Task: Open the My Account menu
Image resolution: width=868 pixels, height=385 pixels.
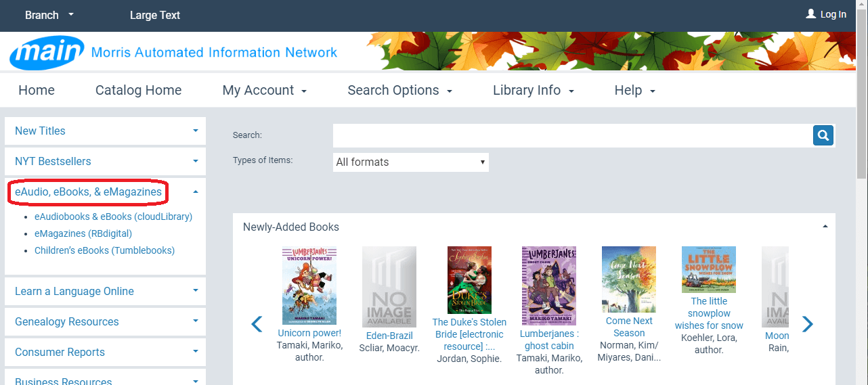Action: (x=265, y=91)
